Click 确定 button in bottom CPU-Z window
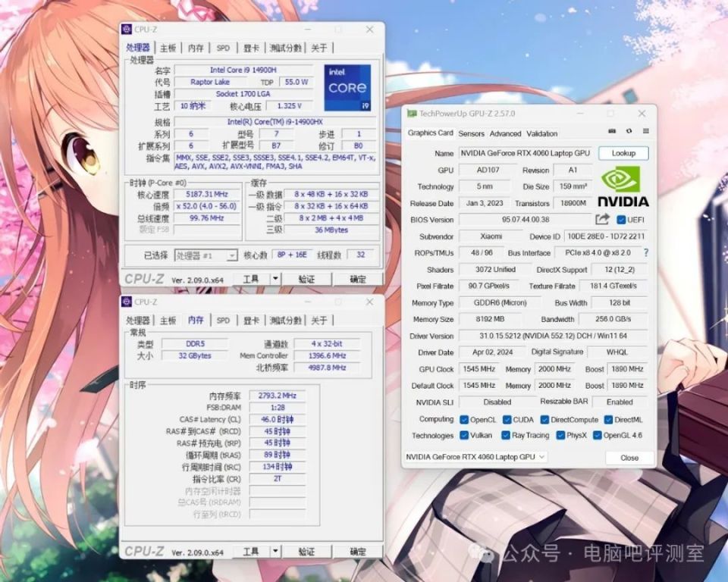728x582 pixels. pos(357,552)
